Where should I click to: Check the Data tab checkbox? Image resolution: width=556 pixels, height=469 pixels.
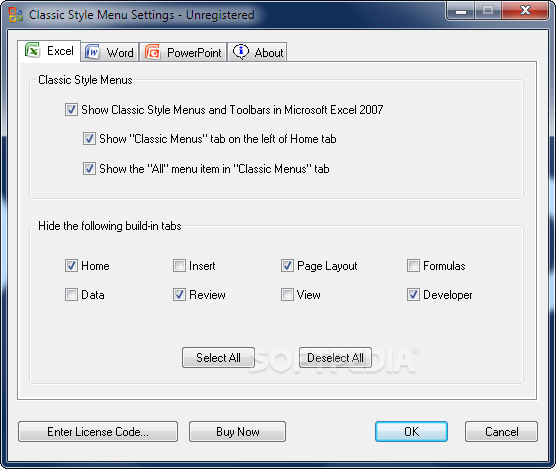71,295
